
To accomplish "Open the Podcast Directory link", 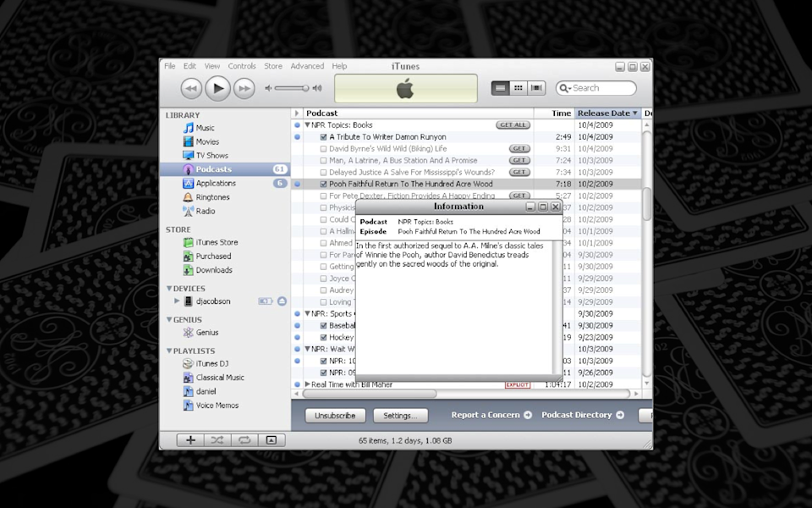I will pos(582,415).
